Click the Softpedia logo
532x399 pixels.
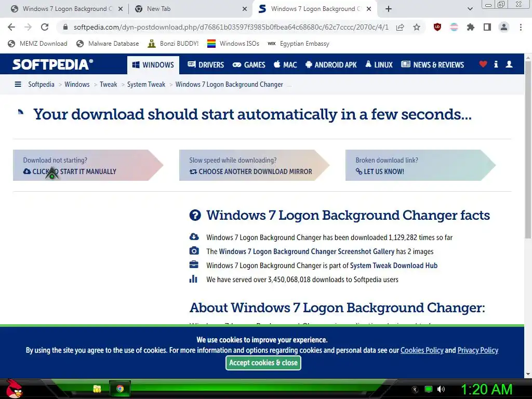pyautogui.click(x=52, y=64)
